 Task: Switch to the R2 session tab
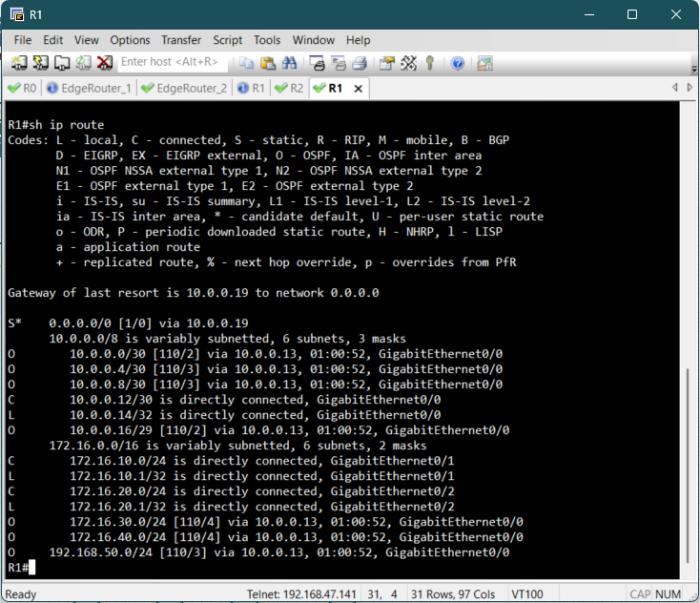[x=290, y=88]
